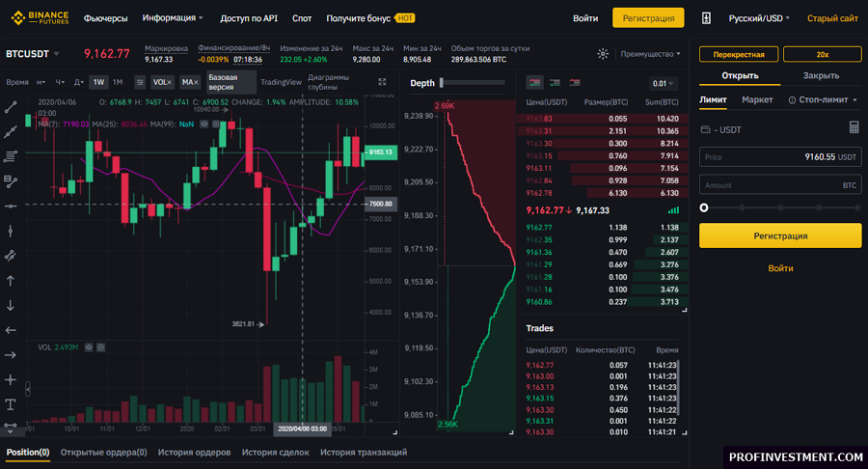Select the multi-point extended line tool
Screen dimensions: 868x469
(11, 132)
